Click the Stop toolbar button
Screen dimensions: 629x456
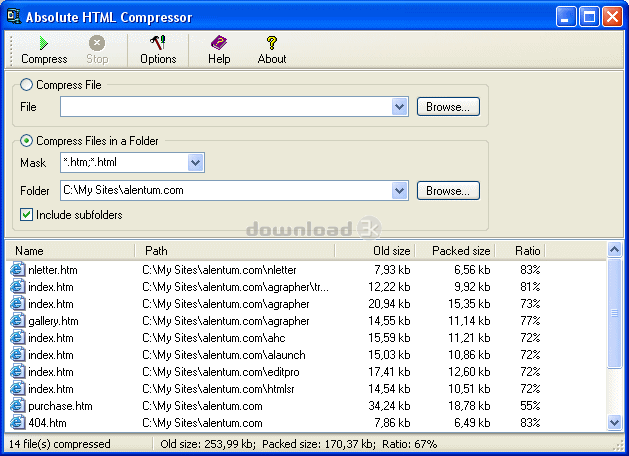pos(97,50)
